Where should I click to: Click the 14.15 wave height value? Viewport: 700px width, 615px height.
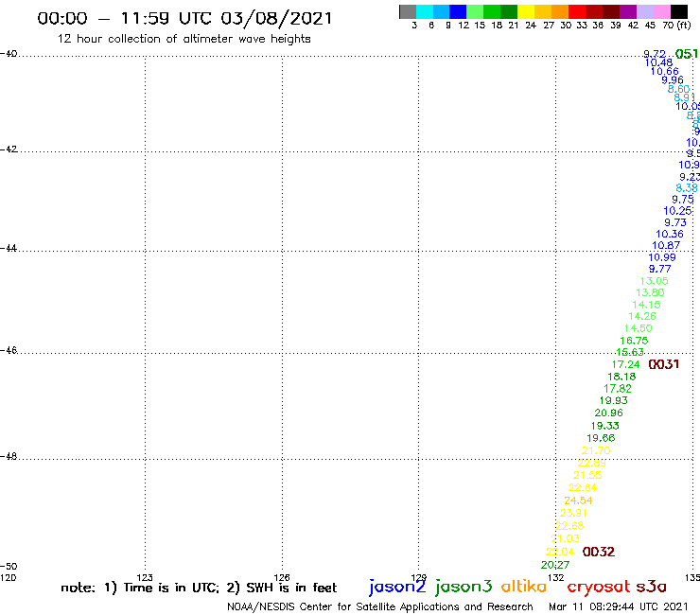[x=646, y=305]
